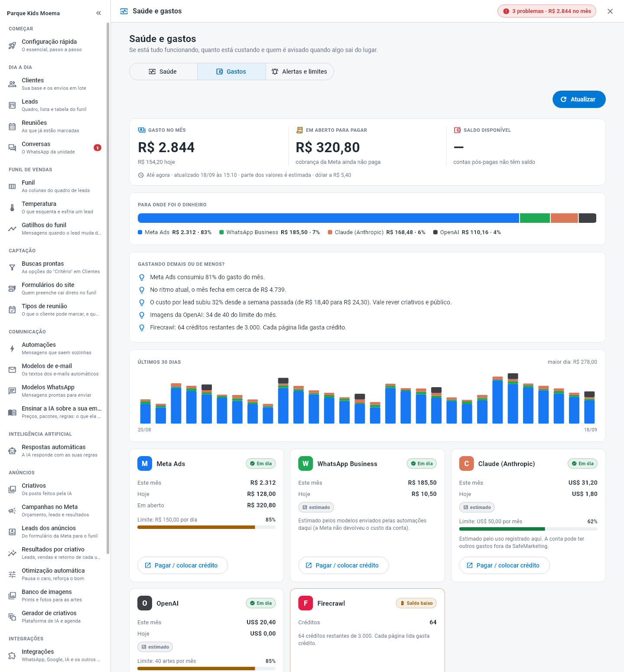Open Clientes people icon
The image size is (624, 672).
[x=12, y=84]
